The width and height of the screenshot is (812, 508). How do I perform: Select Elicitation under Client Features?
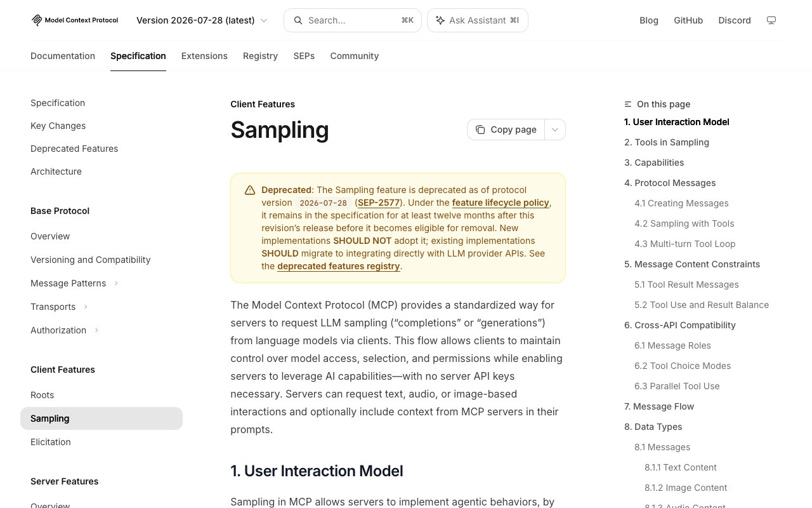pyautogui.click(x=51, y=442)
